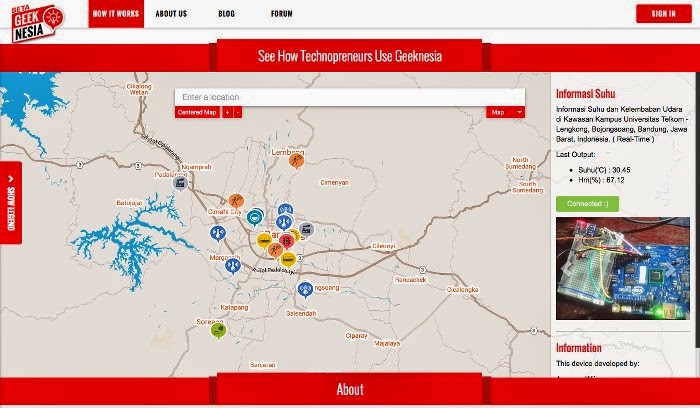Viewport: 700px width, 408px height.
Task: Focus the Enter a location search field
Action: point(350,97)
